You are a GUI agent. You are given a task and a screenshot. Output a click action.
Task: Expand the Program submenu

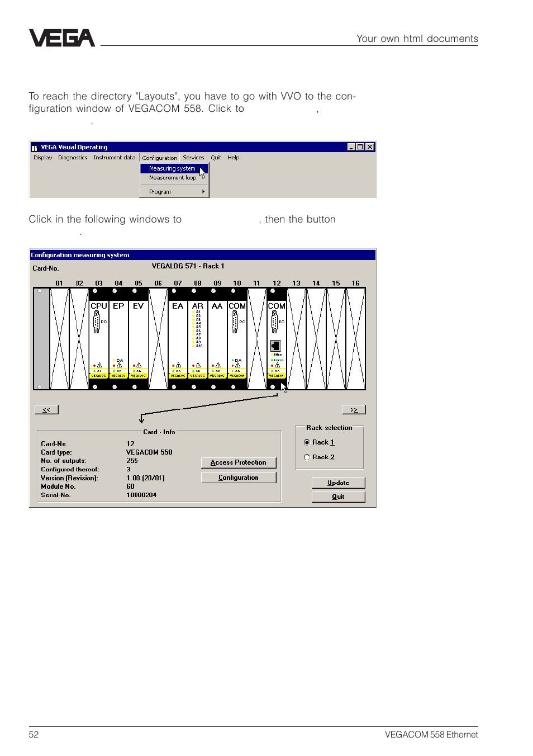tap(174, 192)
